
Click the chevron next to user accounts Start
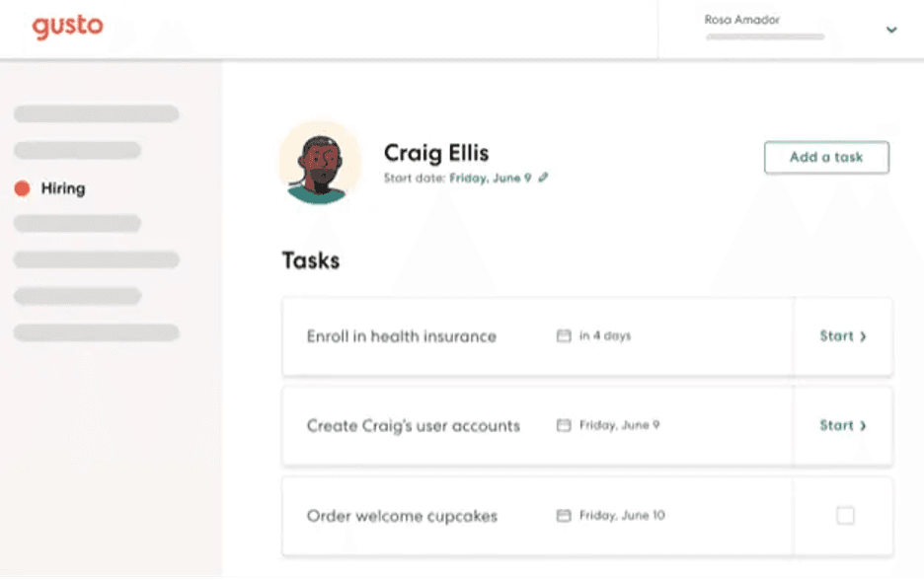[x=863, y=425]
